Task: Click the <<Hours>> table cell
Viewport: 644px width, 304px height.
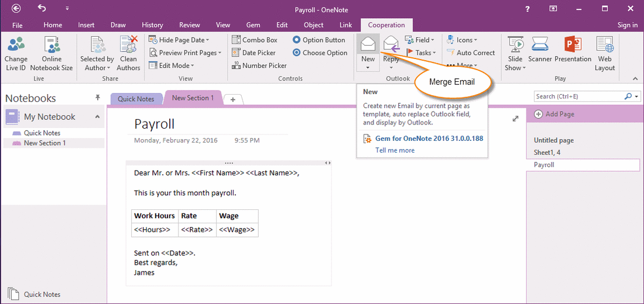Action: pyautogui.click(x=155, y=230)
